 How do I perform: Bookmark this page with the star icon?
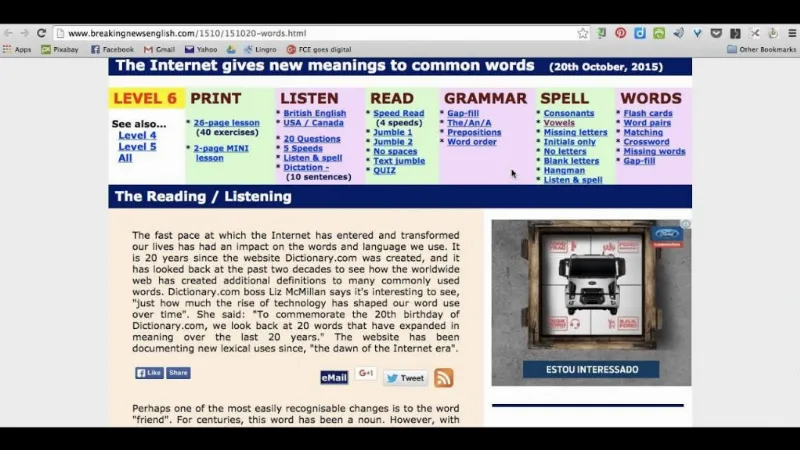point(583,33)
